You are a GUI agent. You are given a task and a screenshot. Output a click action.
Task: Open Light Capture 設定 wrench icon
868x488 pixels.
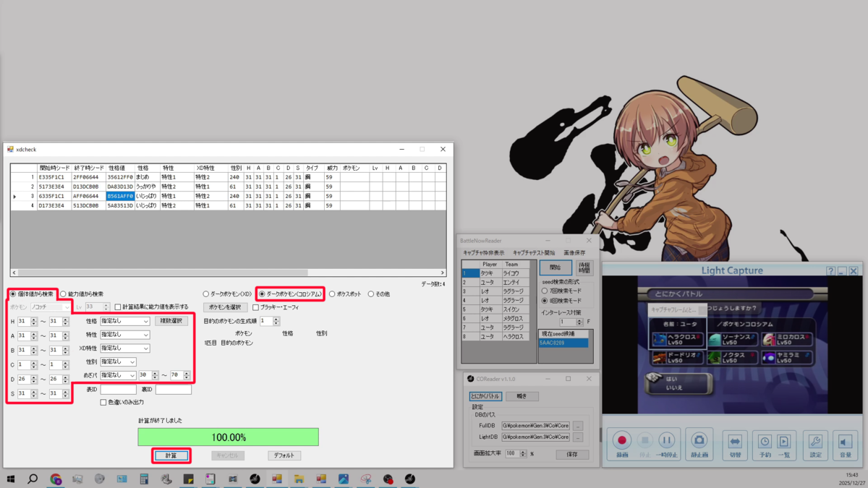pos(815,442)
